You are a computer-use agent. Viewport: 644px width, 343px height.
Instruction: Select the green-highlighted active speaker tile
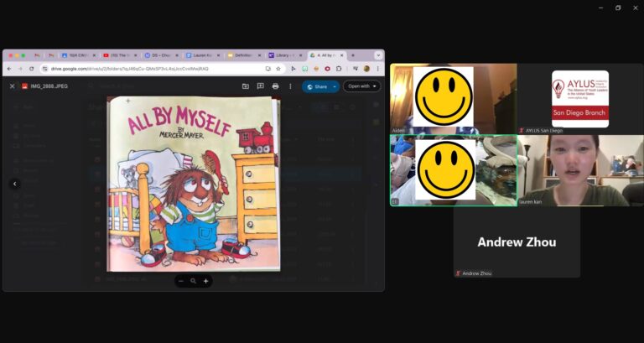tap(454, 170)
